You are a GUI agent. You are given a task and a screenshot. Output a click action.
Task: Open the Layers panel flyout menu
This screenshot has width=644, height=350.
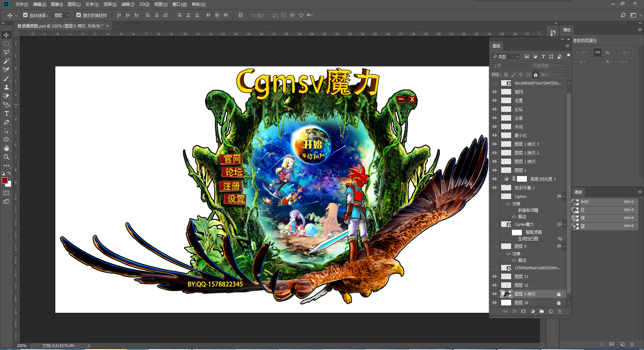(x=568, y=46)
